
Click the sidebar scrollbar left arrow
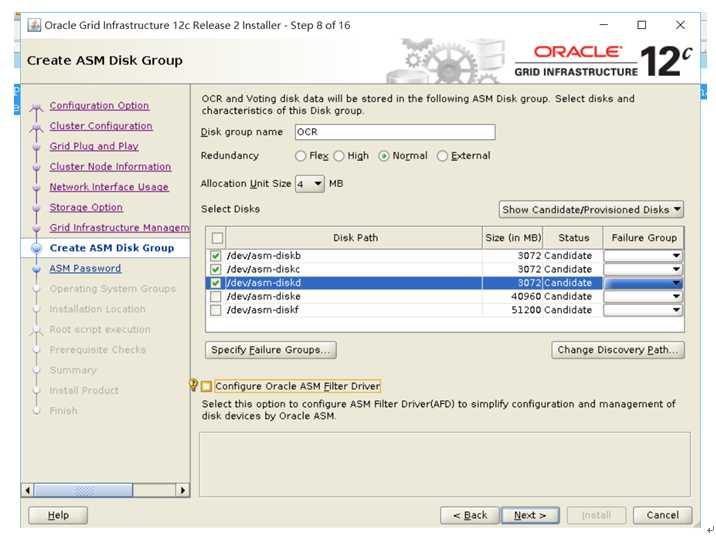[x=27, y=491]
